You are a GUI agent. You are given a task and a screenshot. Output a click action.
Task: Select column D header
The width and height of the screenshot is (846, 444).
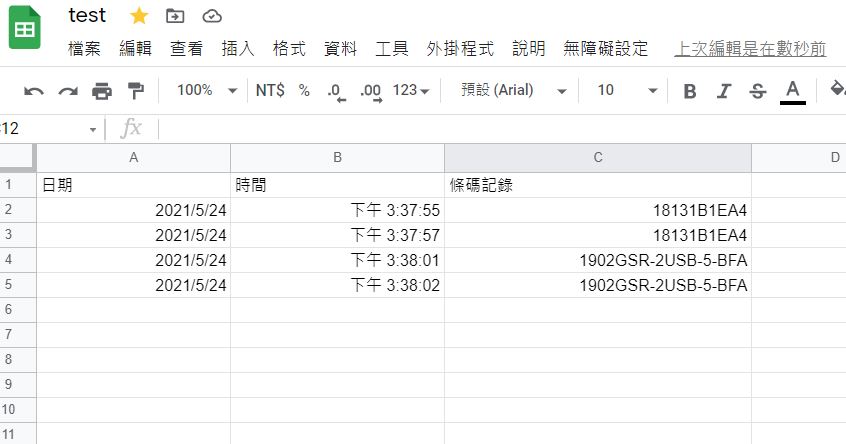pyautogui.click(x=799, y=158)
